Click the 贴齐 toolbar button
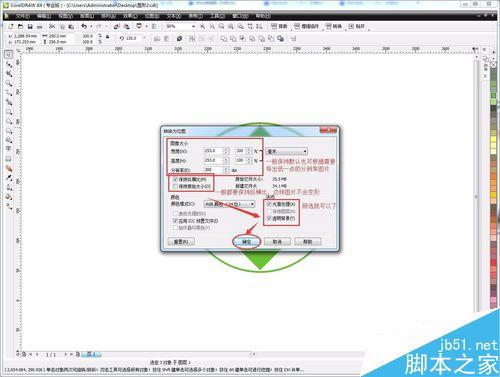 357,26
